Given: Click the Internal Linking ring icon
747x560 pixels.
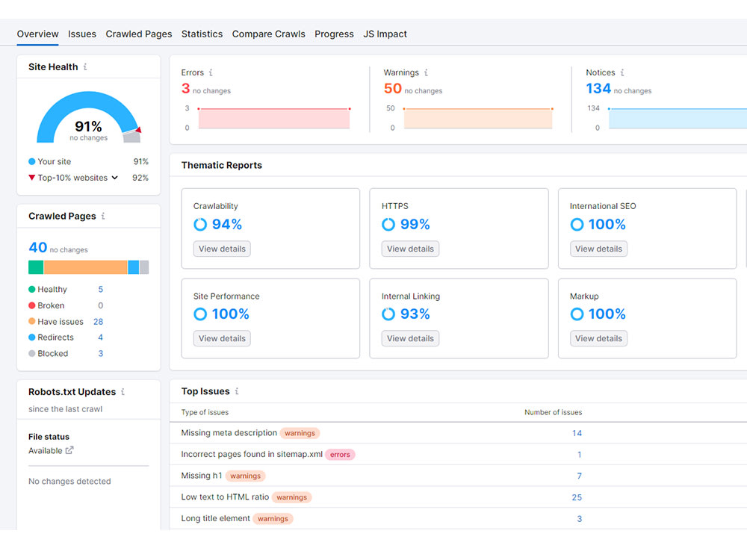Looking at the screenshot, I should point(388,314).
